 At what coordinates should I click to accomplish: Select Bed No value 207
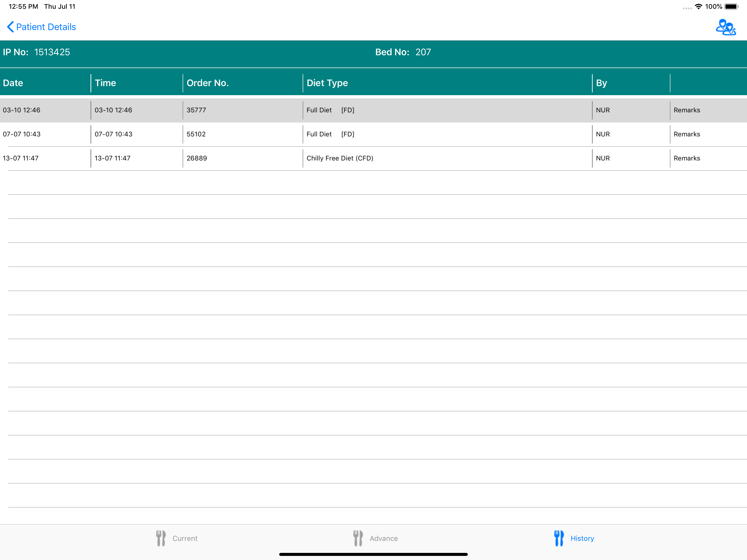(423, 52)
